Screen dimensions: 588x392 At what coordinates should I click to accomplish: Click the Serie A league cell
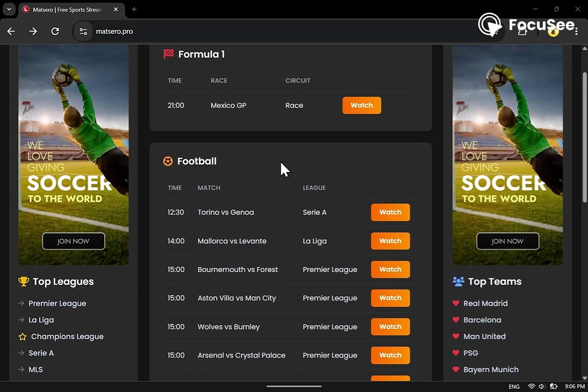pyautogui.click(x=315, y=212)
